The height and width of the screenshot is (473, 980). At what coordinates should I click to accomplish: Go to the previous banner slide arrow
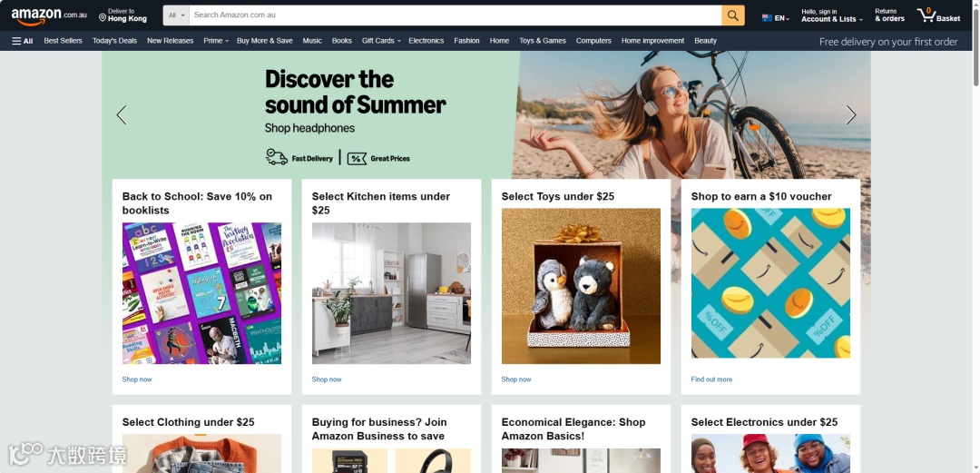pos(122,114)
